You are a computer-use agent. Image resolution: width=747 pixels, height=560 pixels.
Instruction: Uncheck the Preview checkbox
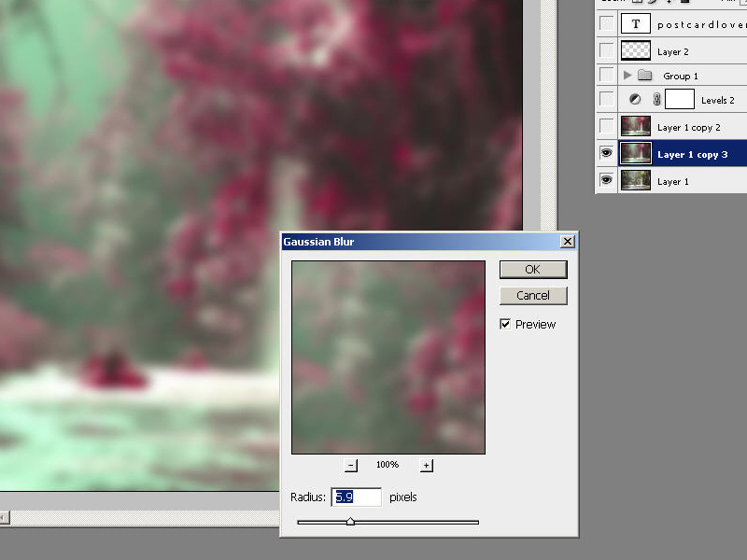click(505, 324)
